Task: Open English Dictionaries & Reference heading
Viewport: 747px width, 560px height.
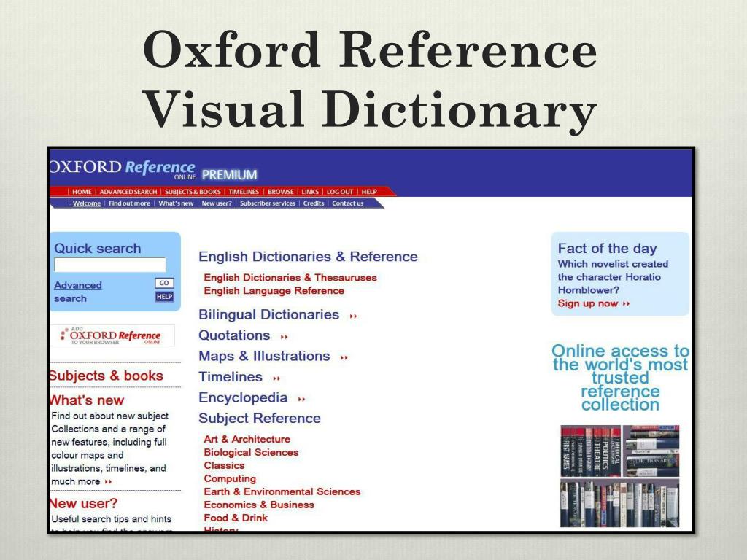Action: click(309, 257)
